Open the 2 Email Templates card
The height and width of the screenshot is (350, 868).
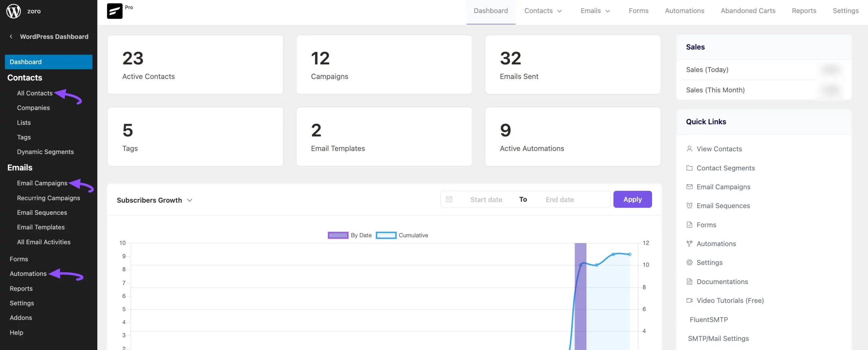[x=384, y=137]
